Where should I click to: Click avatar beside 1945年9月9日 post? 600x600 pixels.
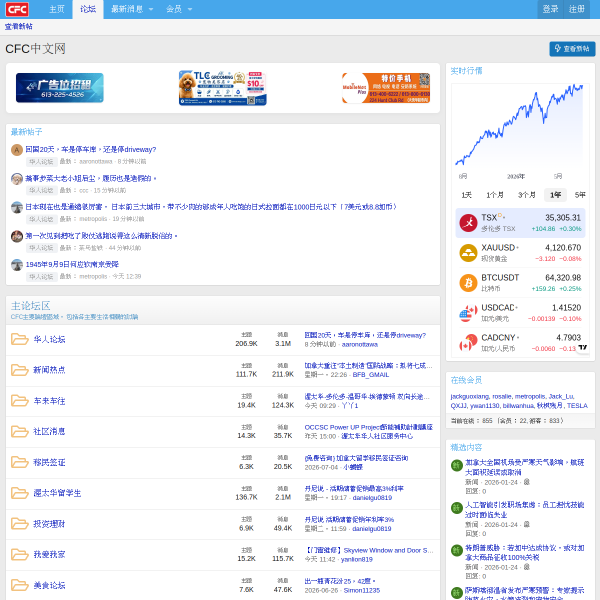click(16, 265)
